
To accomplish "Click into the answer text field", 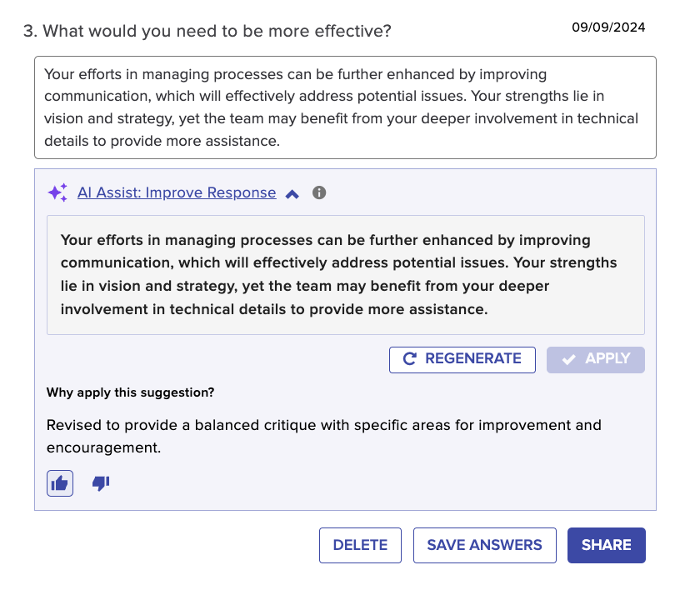I will 345,107.
